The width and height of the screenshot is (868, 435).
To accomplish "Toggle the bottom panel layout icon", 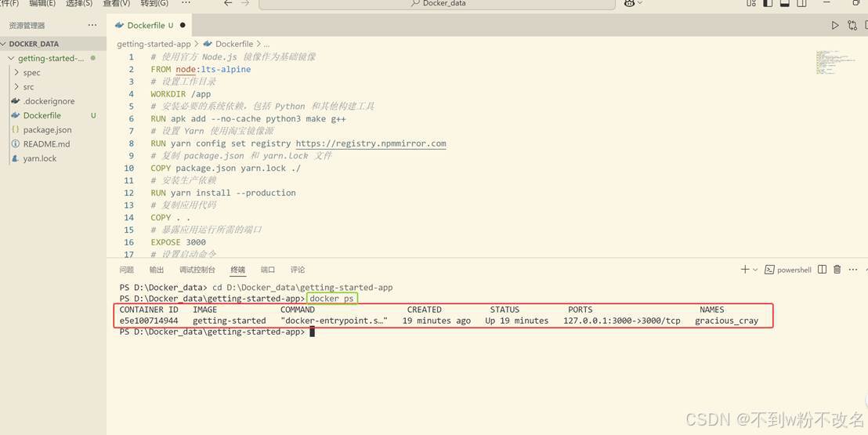I will (x=784, y=3).
